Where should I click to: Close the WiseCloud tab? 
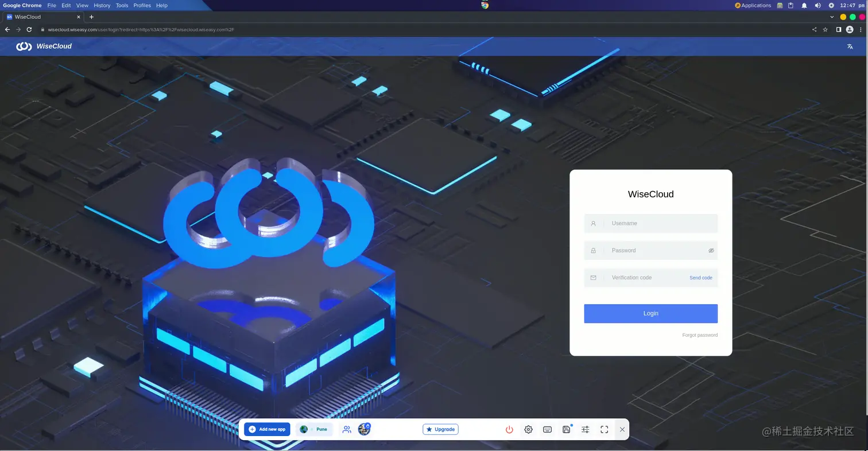coord(79,17)
